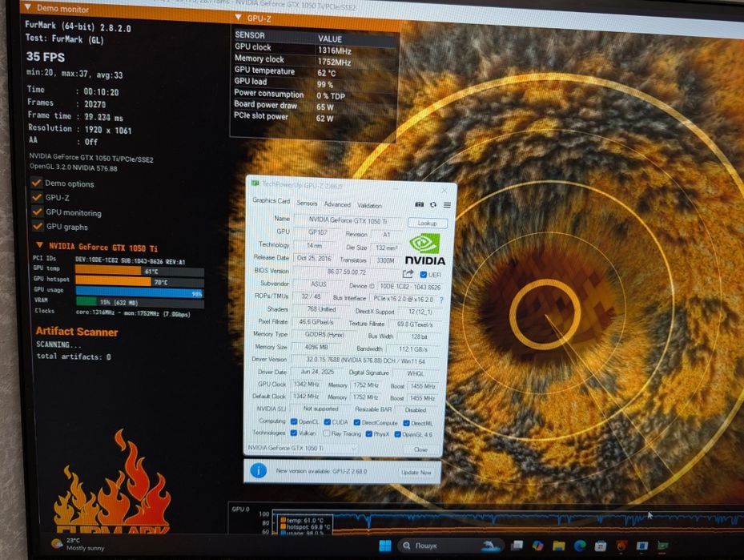Click the FurMark flame logo
The image size is (744, 560).
pos(112,481)
